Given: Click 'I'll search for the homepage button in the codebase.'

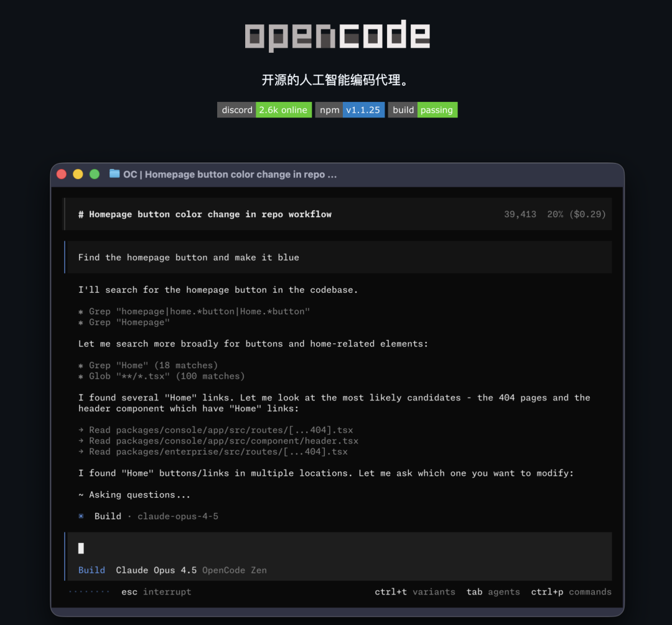Looking at the screenshot, I should (x=218, y=290).
